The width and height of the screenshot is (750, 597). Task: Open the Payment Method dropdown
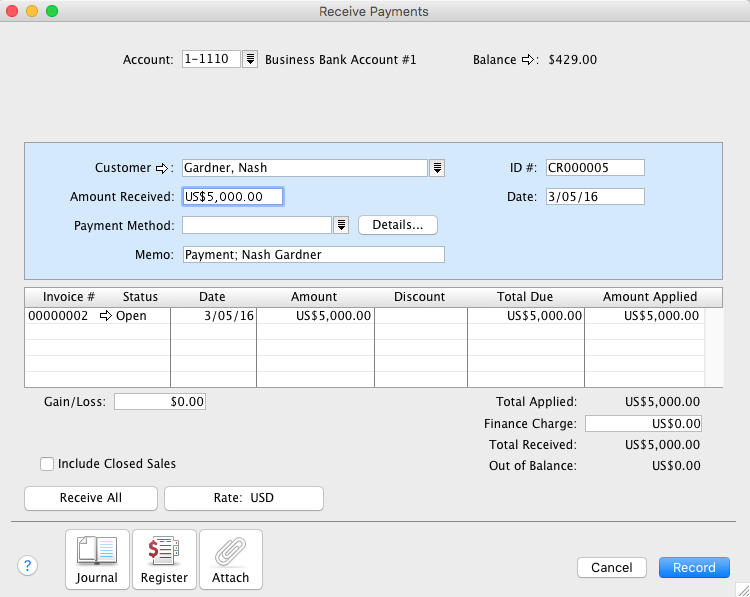pos(341,225)
